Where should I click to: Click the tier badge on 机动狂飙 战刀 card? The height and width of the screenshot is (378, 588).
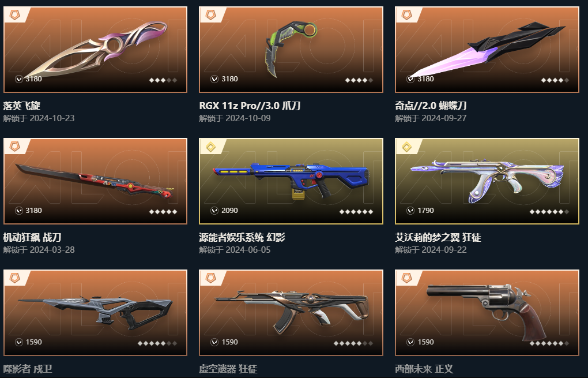pos(14,147)
